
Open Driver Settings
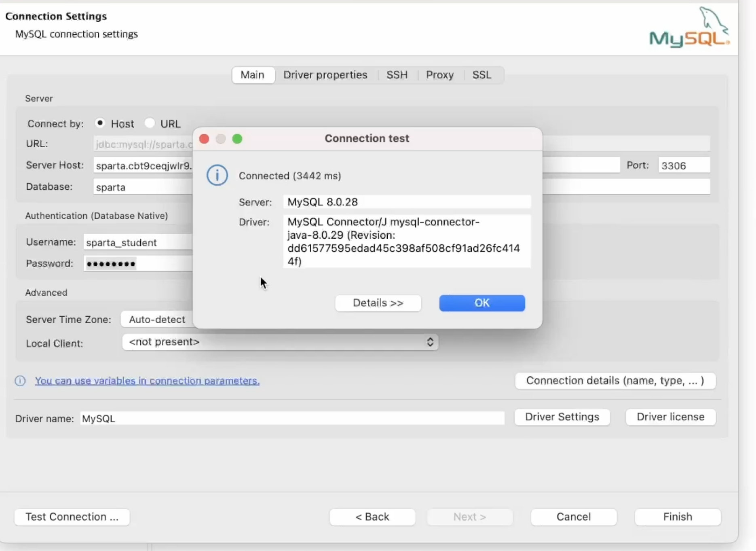click(562, 417)
